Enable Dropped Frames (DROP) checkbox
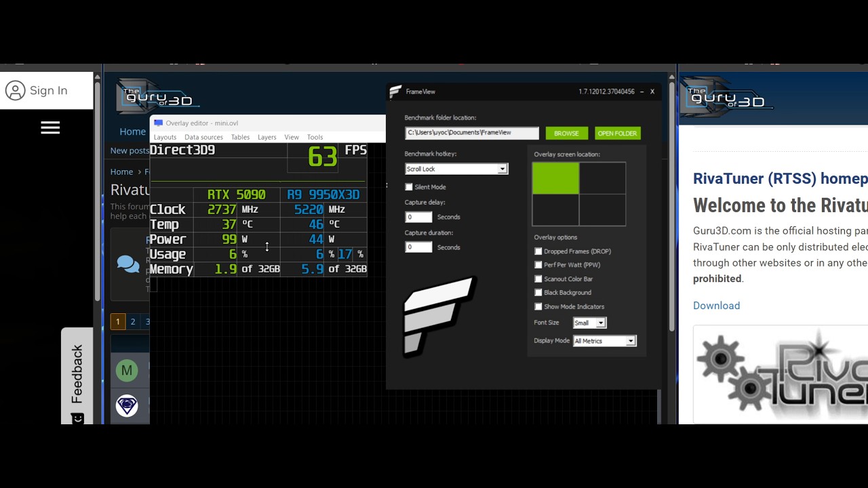The width and height of the screenshot is (868, 488). [538, 251]
